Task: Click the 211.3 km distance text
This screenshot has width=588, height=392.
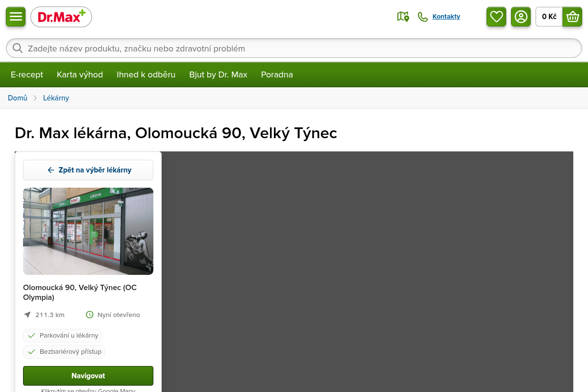Action: (x=50, y=315)
